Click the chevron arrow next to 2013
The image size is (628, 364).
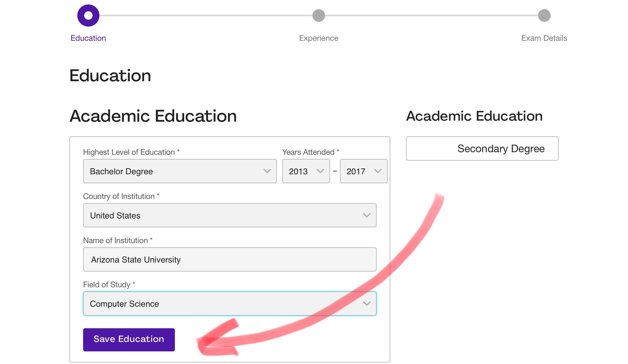(x=320, y=171)
